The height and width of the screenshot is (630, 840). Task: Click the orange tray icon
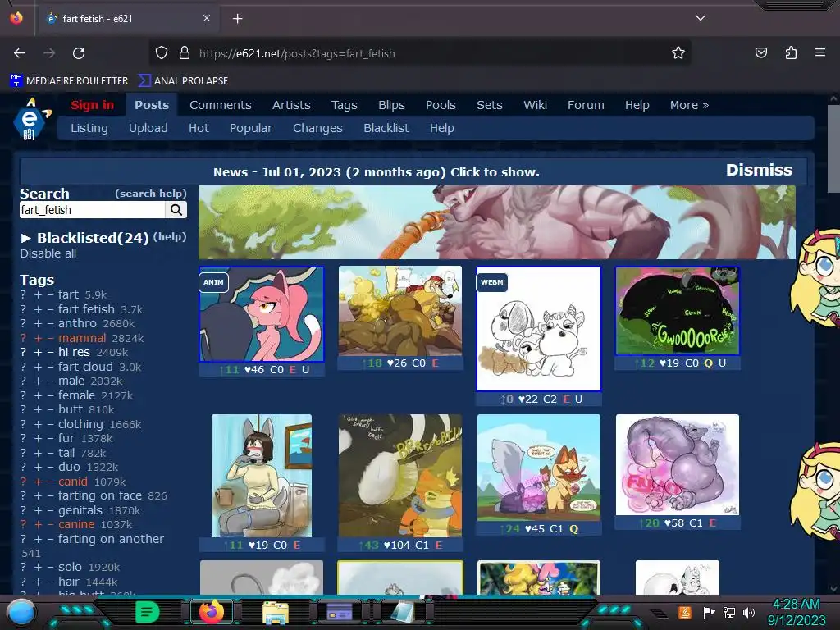click(x=685, y=612)
